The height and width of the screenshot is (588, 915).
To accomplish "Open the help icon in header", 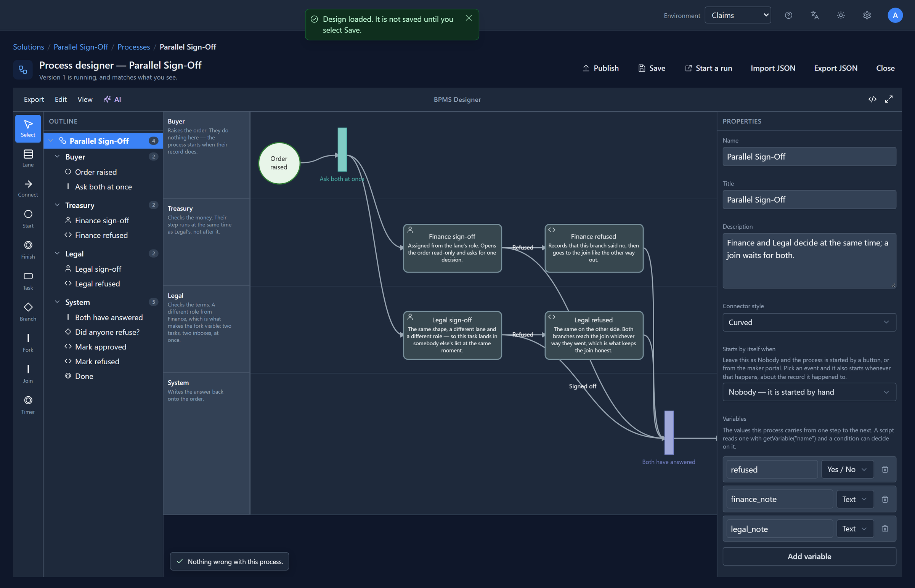I will point(788,15).
